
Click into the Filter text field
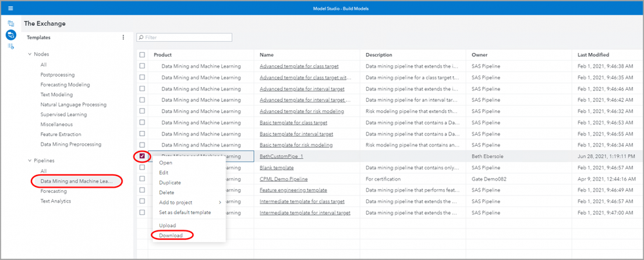(x=187, y=38)
